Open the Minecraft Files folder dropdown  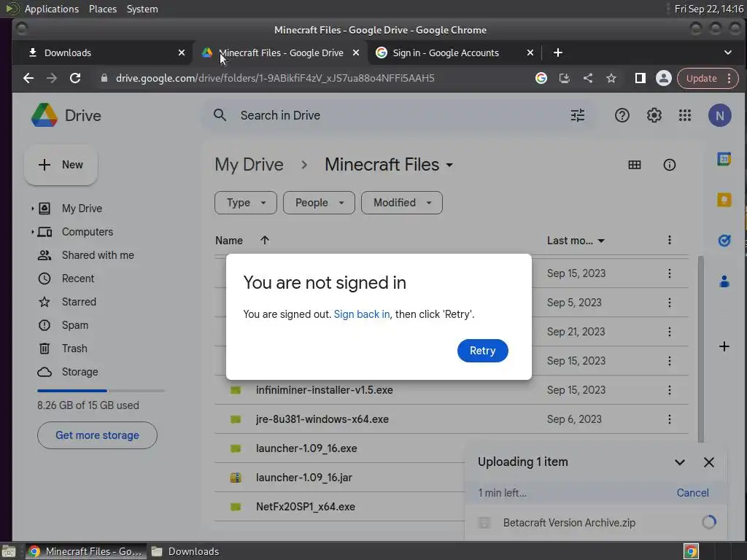pos(449,166)
